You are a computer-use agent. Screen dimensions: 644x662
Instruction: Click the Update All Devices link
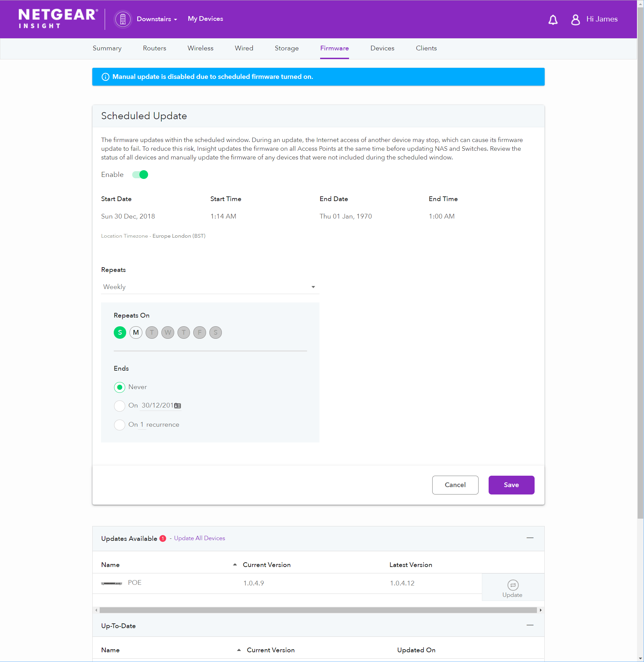(199, 538)
